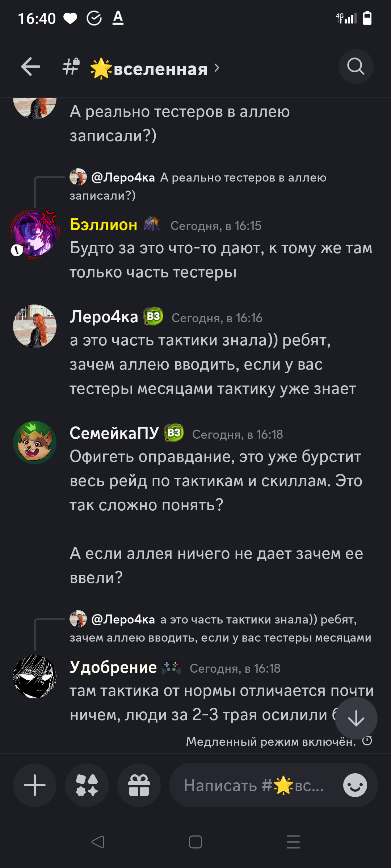Tap the slow mode clock icon
Screen dimensions: 391x868
coord(367,741)
